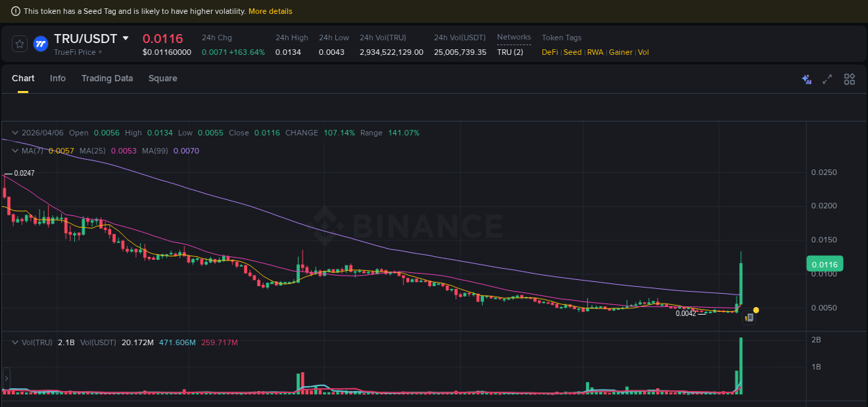Click the 24h Low value 0.0043

pos(331,52)
